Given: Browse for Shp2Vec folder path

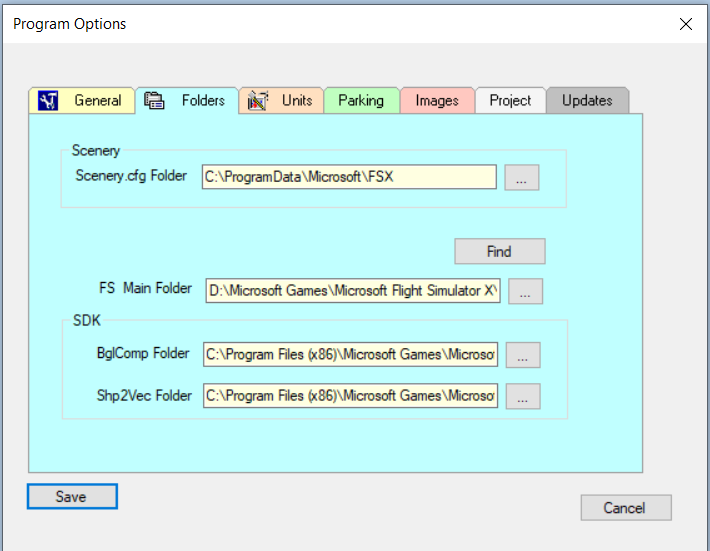Looking at the screenshot, I should tap(522, 396).
